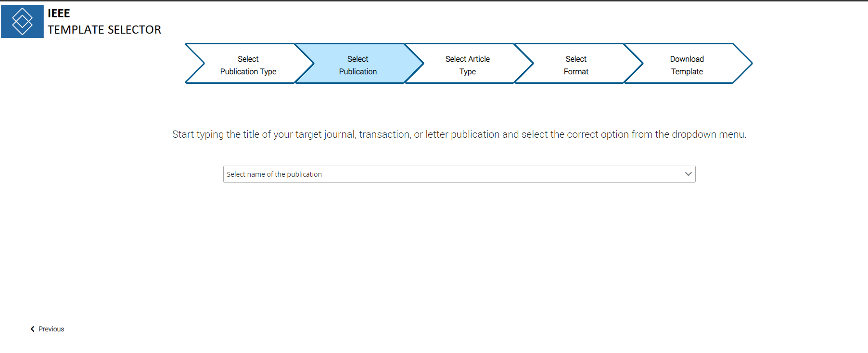
Task: Click the IEEE Template Selector title
Action: click(x=104, y=22)
